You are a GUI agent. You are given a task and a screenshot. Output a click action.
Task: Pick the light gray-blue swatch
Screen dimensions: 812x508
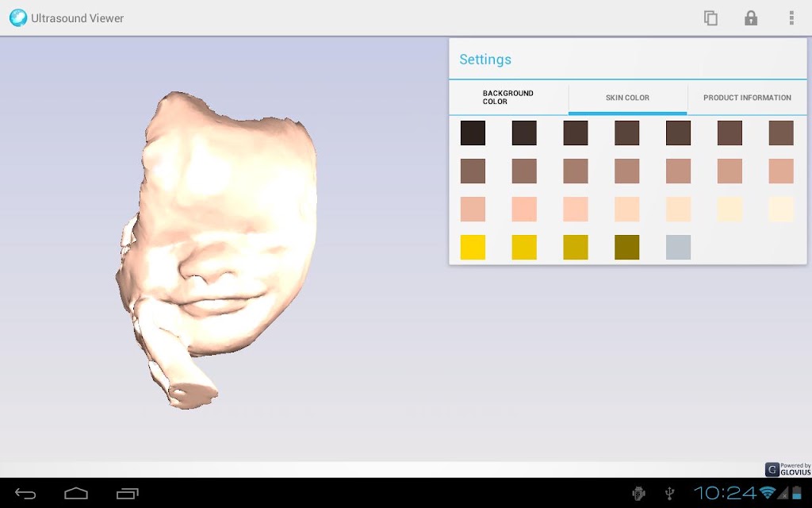click(679, 248)
